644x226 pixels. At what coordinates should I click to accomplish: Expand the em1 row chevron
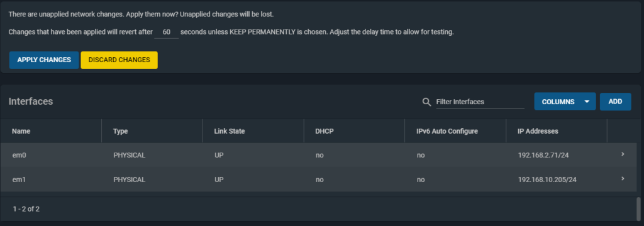click(623, 178)
